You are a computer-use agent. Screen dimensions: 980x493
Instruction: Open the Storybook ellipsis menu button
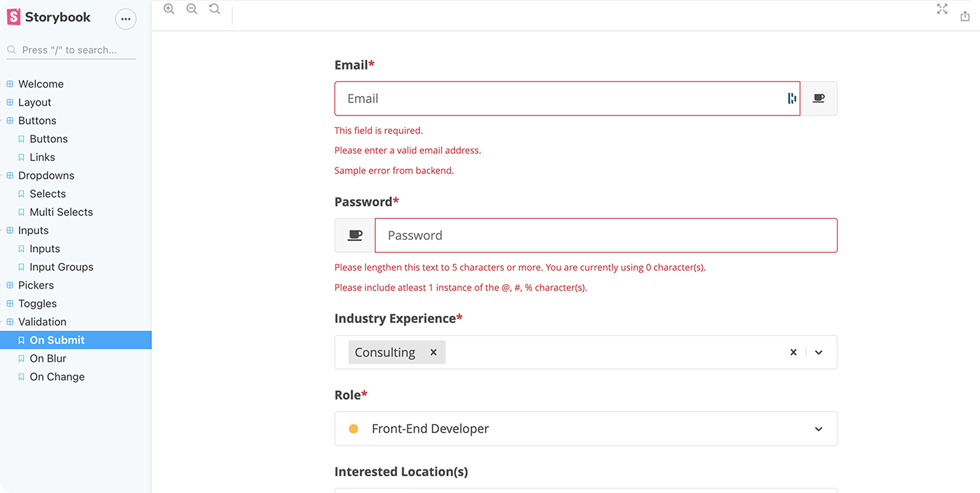click(x=126, y=19)
